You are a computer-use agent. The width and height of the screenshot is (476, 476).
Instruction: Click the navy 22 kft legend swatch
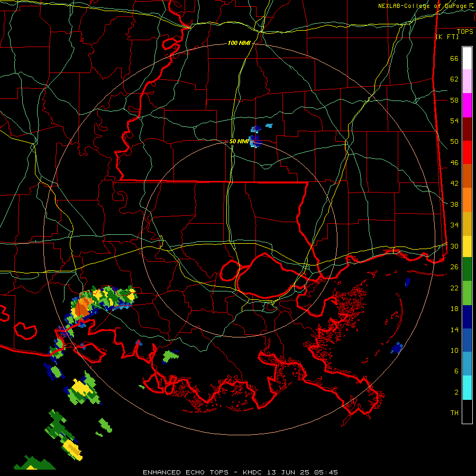(x=467, y=317)
